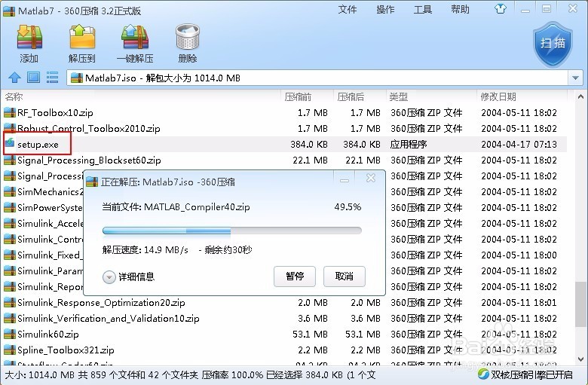Click the setup.exe file icon
The width and height of the screenshot is (588, 385).
(10, 144)
